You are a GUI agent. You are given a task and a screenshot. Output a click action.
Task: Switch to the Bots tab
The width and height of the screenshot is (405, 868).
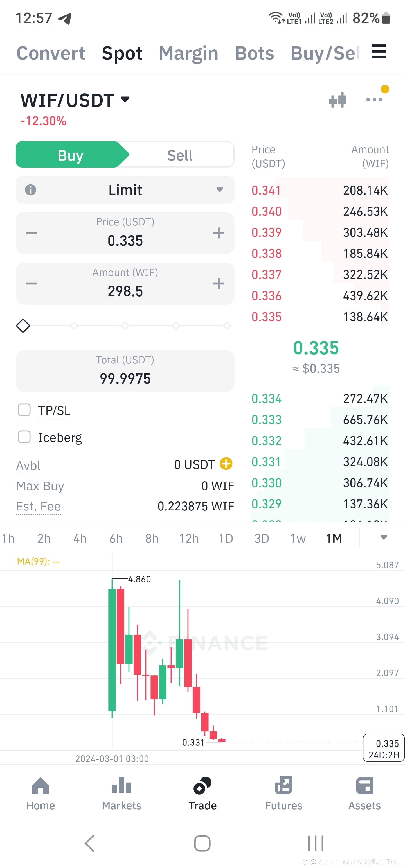(255, 53)
